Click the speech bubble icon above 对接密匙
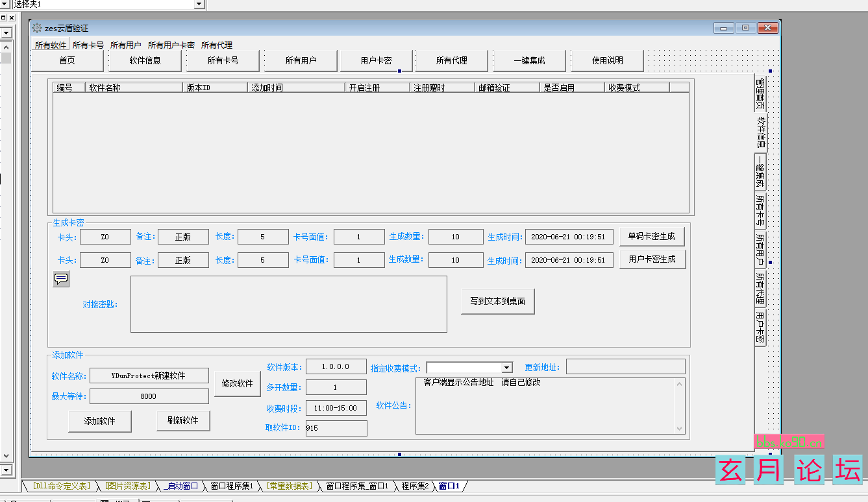The width and height of the screenshot is (868, 502). pos(61,279)
